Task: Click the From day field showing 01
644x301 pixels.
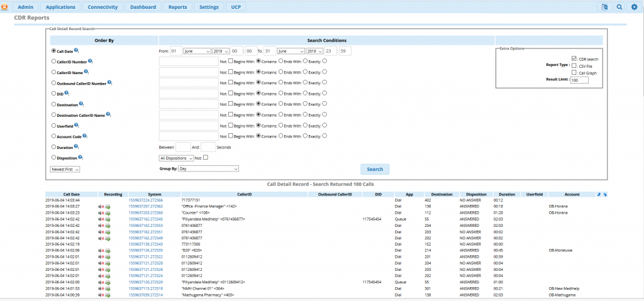Action: pyautogui.click(x=176, y=51)
